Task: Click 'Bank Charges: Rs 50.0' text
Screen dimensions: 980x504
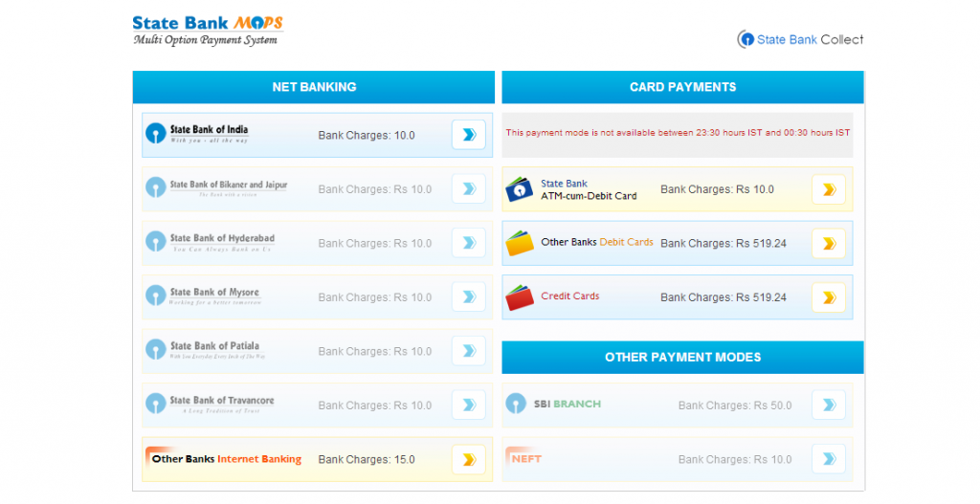Action: (x=735, y=405)
